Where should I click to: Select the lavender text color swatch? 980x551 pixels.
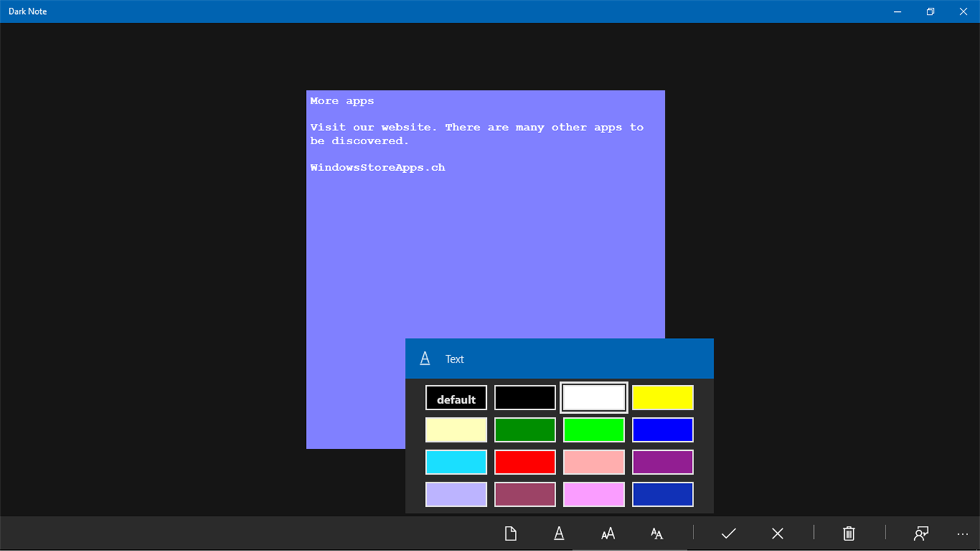(455, 494)
